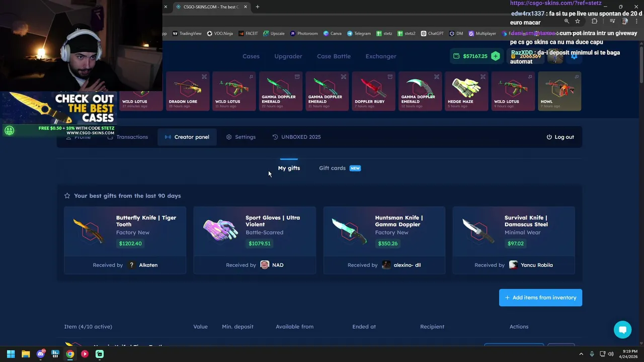Open Google Chrome from the taskbar

(x=70, y=354)
